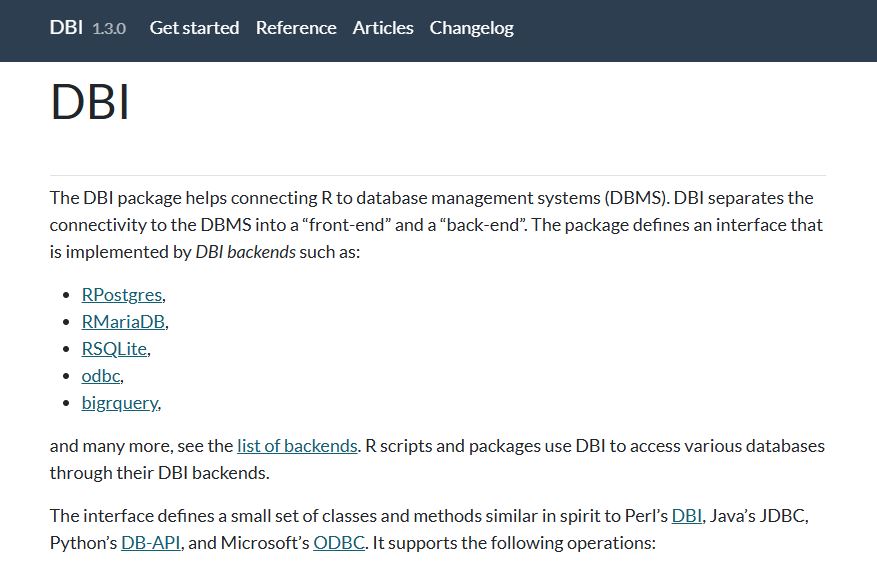This screenshot has height=563, width=877.
Task: Follow the 'list of backends' link
Action: click(297, 446)
